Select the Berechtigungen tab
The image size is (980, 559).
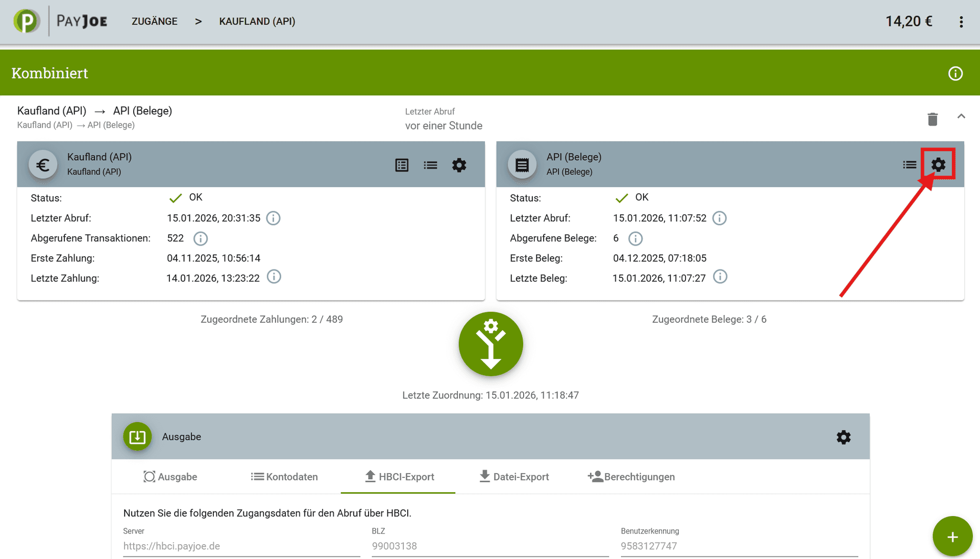click(x=631, y=477)
